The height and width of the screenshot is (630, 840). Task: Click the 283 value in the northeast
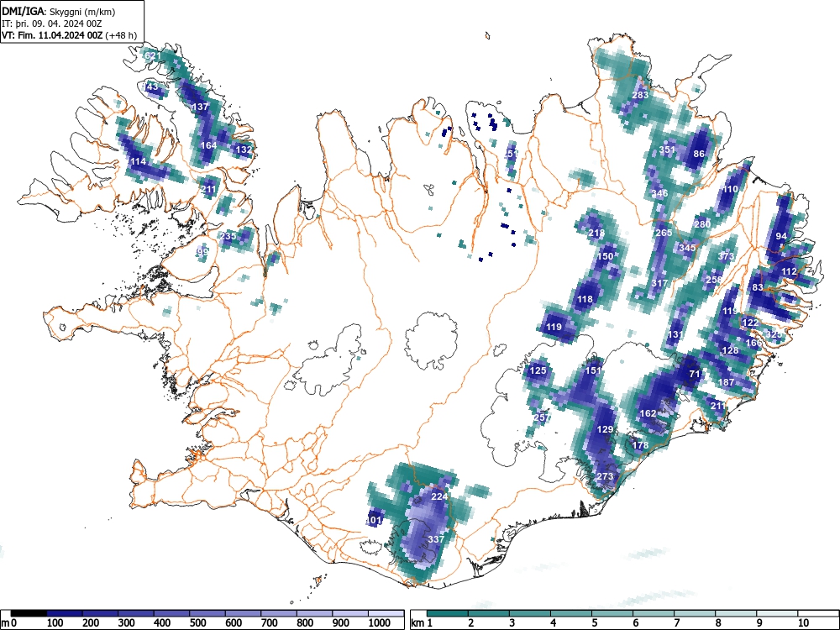(640, 95)
